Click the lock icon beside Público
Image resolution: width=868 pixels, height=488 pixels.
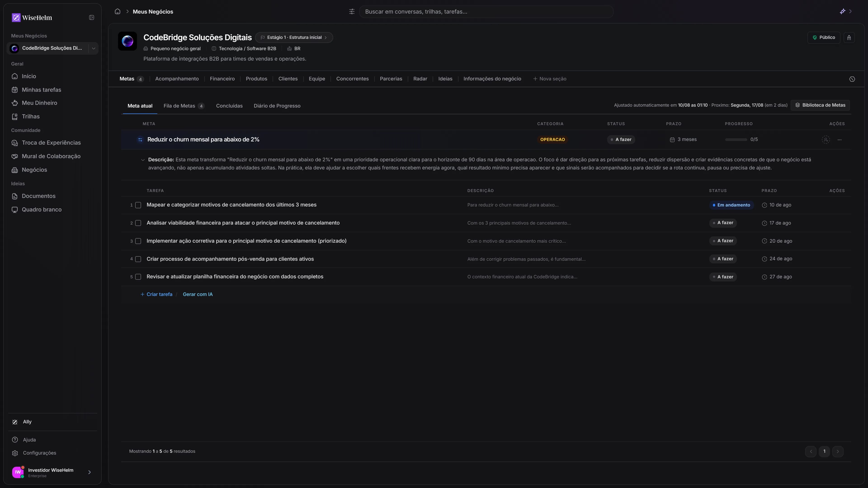pyautogui.click(x=849, y=38)
